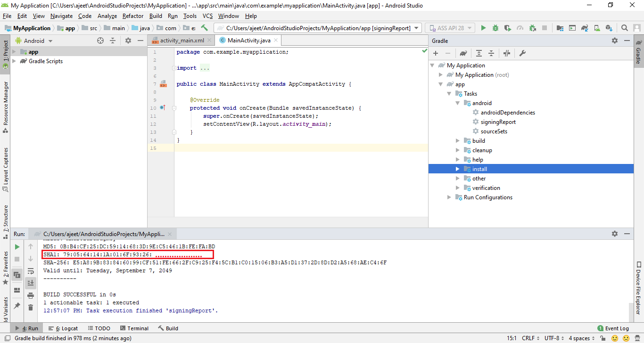
Task: Open the Android project view dropdown
Action: [x=33, y=41]
